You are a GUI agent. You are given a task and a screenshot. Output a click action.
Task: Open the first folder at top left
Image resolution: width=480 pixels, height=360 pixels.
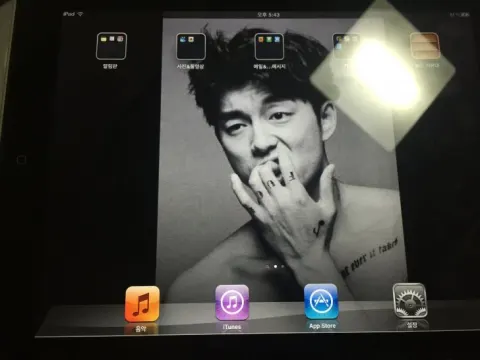click(x=111, y=46)
